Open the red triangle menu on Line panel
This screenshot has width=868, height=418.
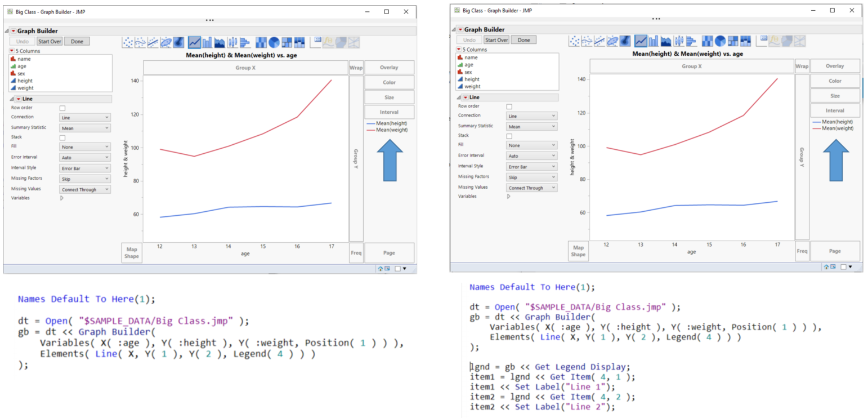click(19, 99)
